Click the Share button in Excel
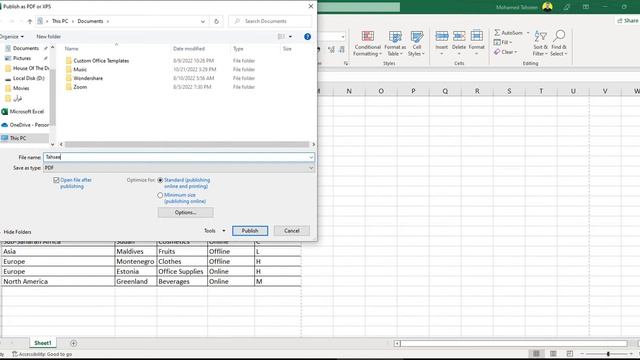 coord(628,20)
